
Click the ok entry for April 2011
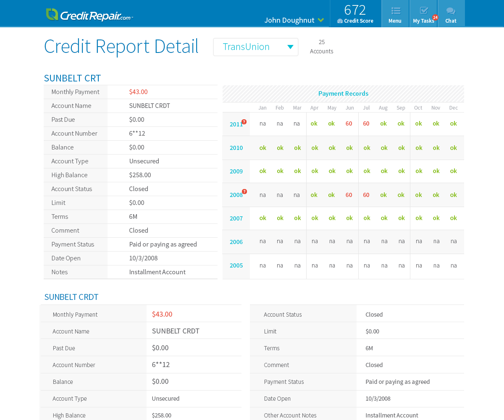pos(314,123)
